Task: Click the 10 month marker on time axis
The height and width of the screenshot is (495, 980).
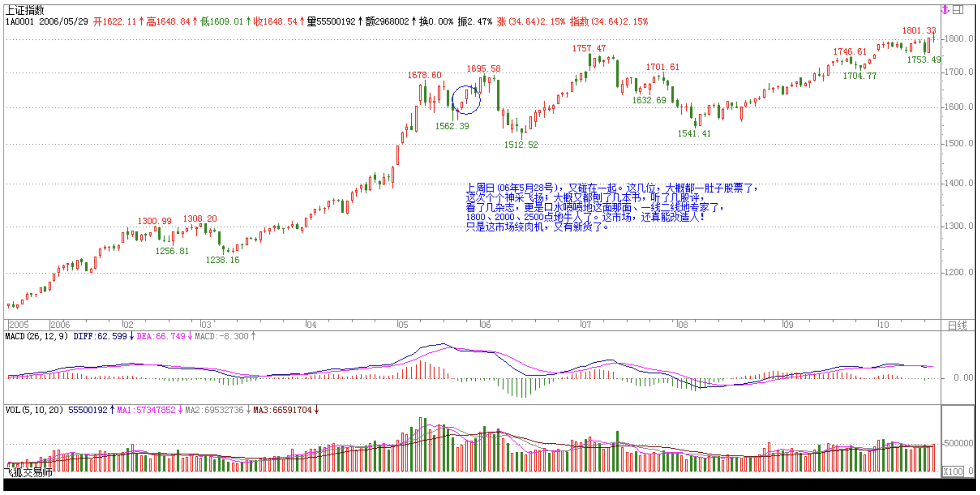Action: 884,325
